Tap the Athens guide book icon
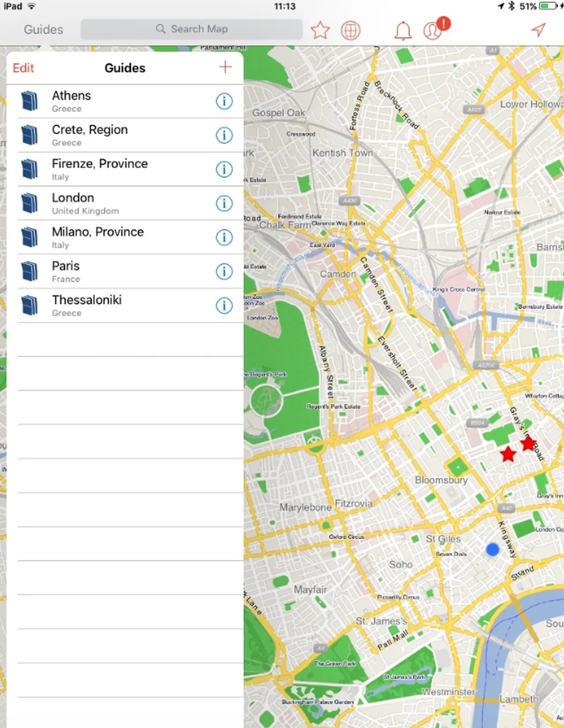The height and width of the screenshot is (728, 564). [30, 101]
